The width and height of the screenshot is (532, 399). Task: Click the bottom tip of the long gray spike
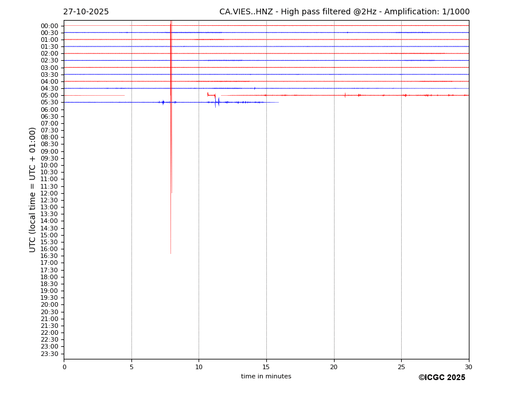[x=170, y=253]
